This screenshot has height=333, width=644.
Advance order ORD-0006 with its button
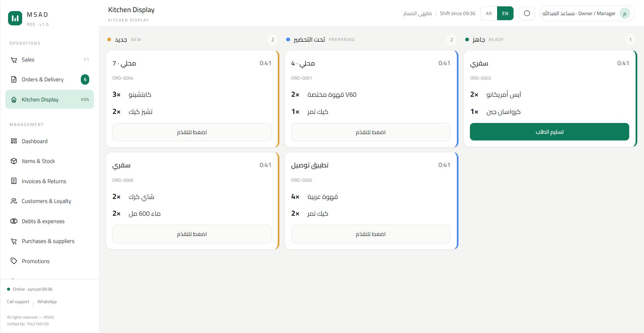[192, 234]
